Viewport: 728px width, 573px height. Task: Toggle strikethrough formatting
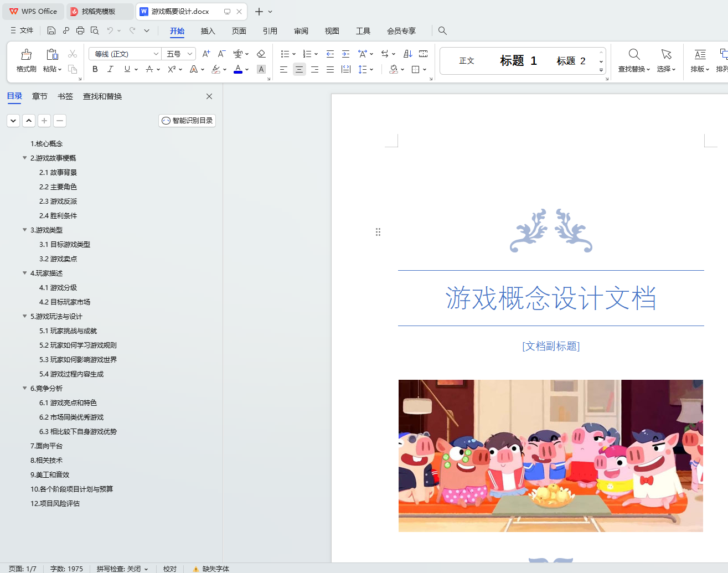(149, 69)
